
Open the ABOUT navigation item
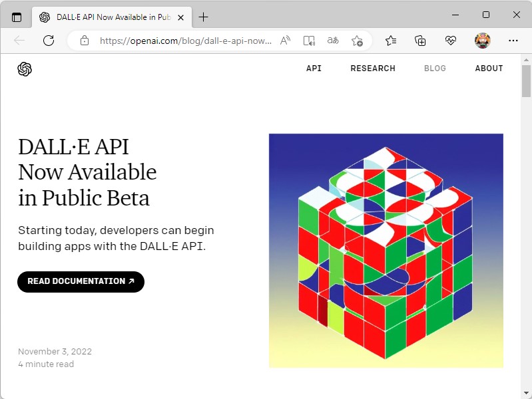(x=489, y=68)
